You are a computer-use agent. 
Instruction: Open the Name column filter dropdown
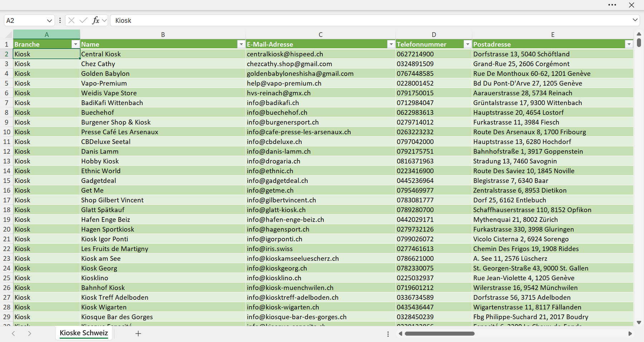click(x=241, y=44)
